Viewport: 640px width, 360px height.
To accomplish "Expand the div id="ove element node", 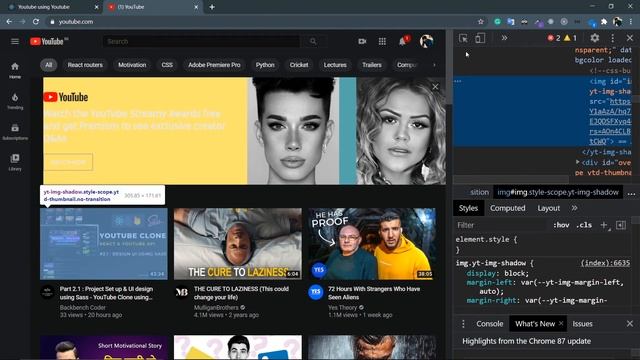I will pos(578,162).
